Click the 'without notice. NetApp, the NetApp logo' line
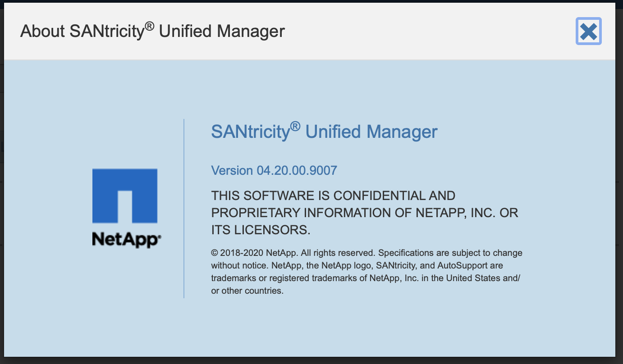Viewport: 623px width, 364px height. point(357,265)
